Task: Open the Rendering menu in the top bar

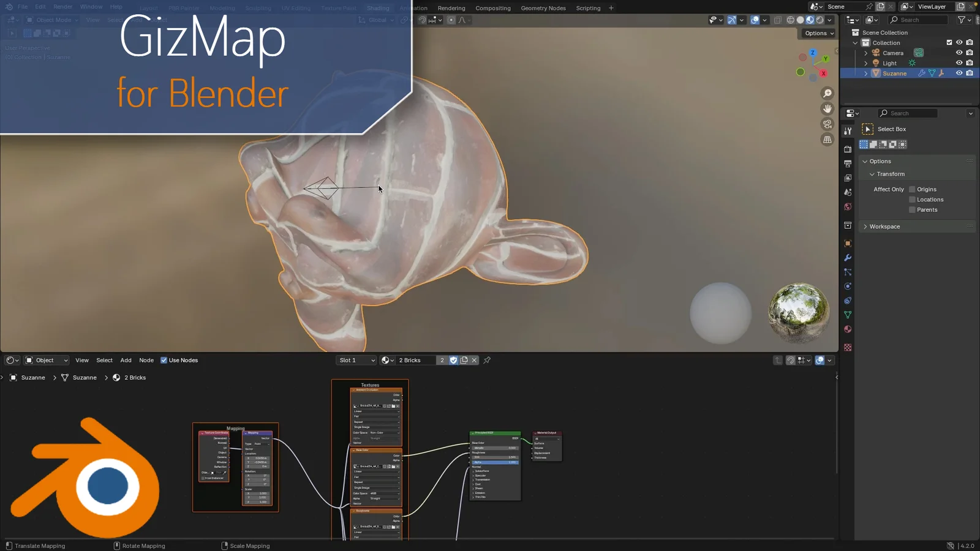Action: click(x=451, y=8)
